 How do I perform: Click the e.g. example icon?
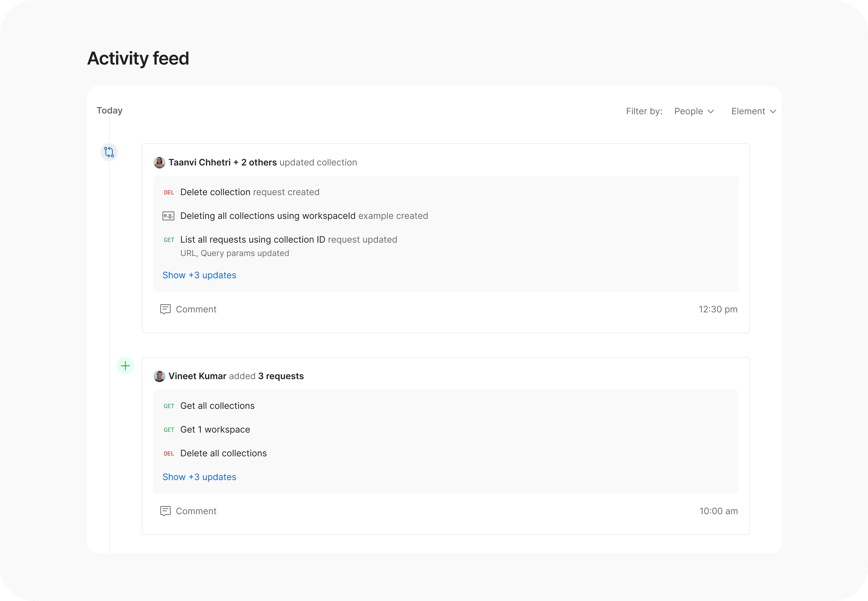click(x=168, y=216)
